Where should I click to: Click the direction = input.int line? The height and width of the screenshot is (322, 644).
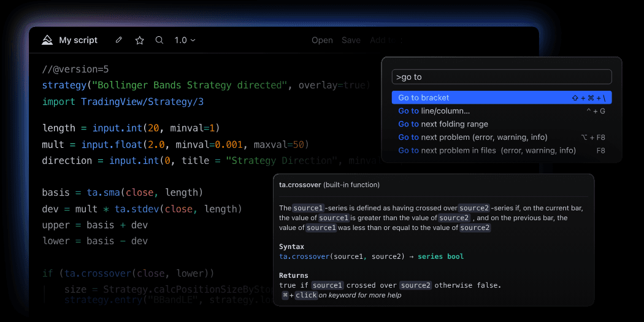[x=213, y=161]
